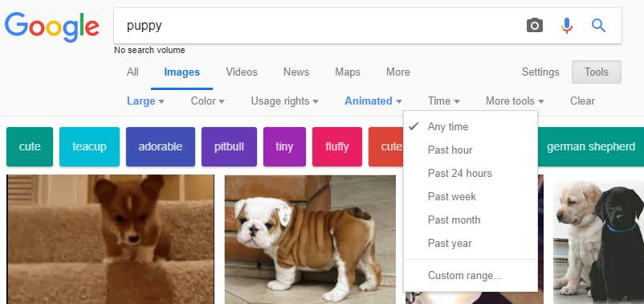Filter results to Past month

(x=471, y=220)
